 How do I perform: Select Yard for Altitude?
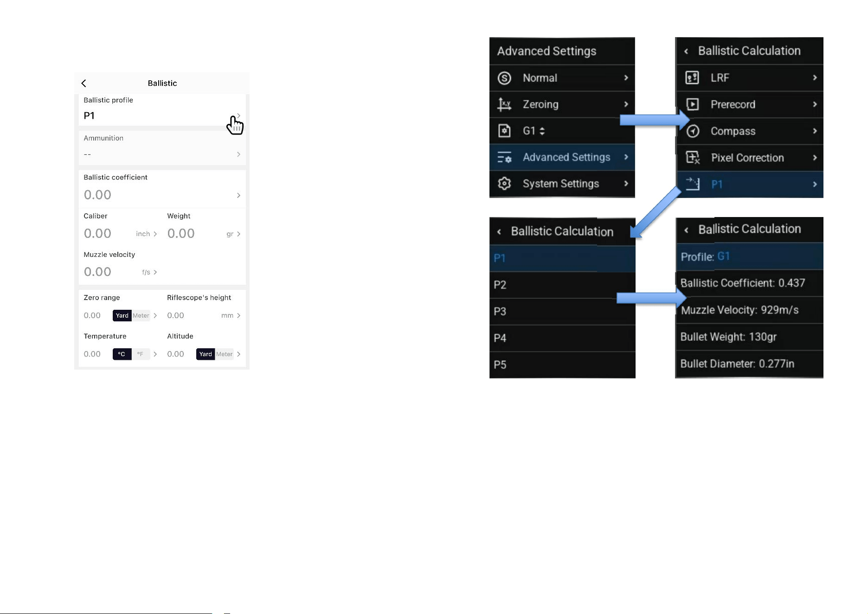pyautogui.click(x=206, y=354)
